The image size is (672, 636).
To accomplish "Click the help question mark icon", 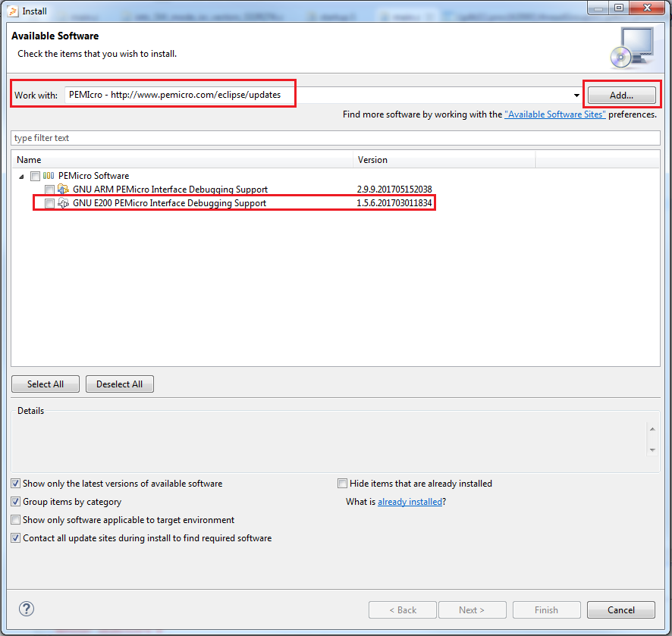I will pyautogui.click(x=27, y=609).
